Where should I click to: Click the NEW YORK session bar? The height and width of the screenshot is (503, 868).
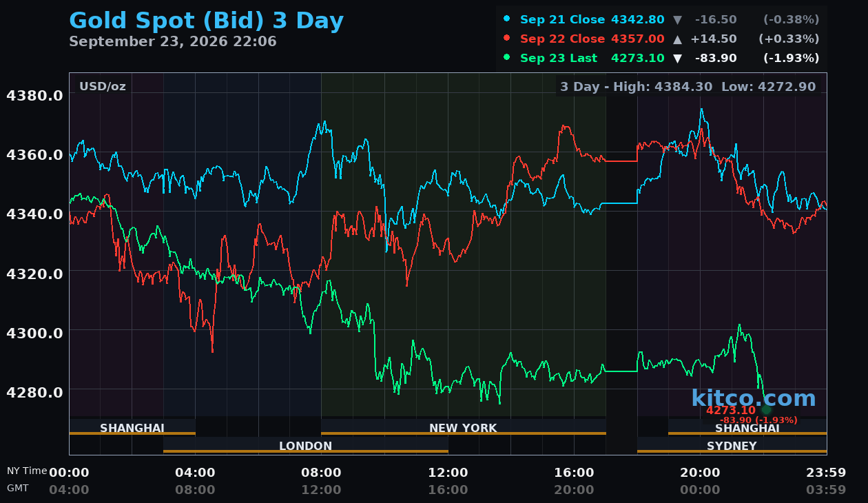pos(463,428)
